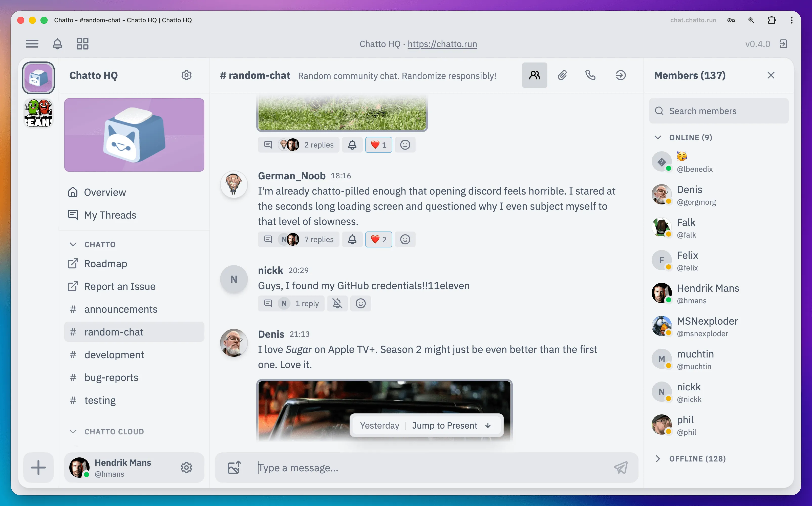
Task: Select the Chatto HQ space icon
Action: coord(38,78)
